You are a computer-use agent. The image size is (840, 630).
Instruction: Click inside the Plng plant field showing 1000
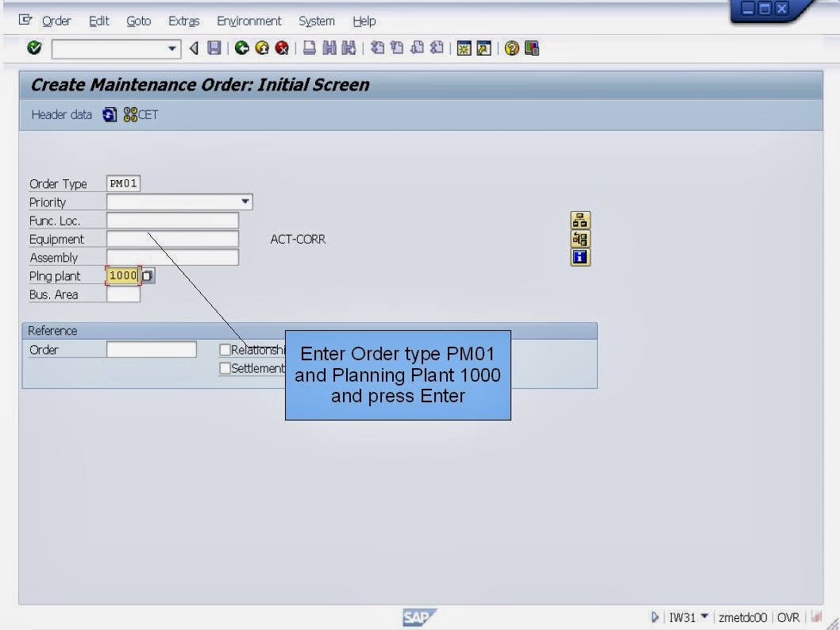[122, 275]
